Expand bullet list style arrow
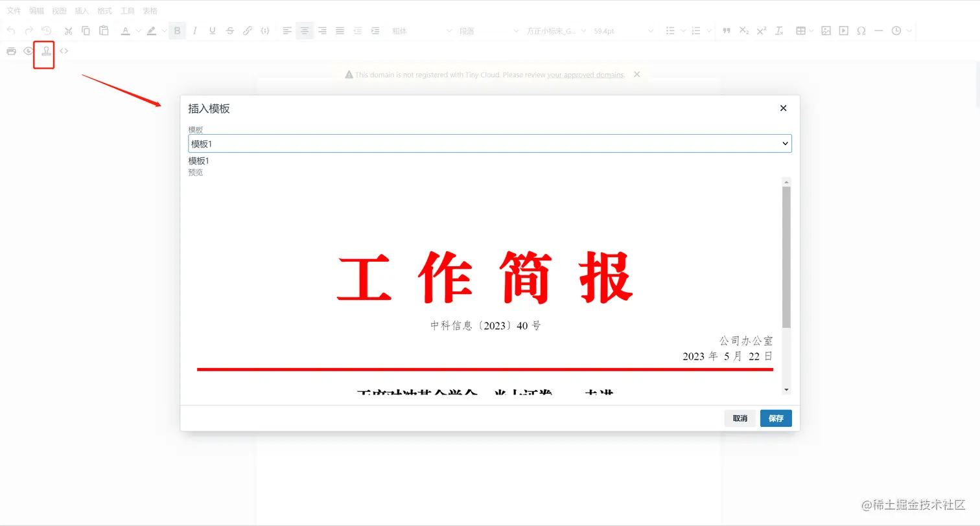This screenshot has width=980, height=526. [x=683, y=30]
